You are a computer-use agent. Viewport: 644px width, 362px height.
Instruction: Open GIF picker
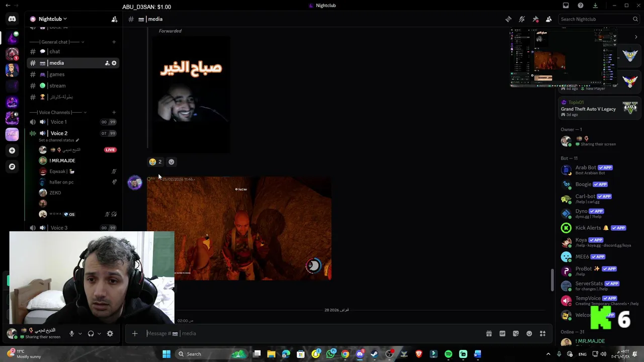[502, 333]
